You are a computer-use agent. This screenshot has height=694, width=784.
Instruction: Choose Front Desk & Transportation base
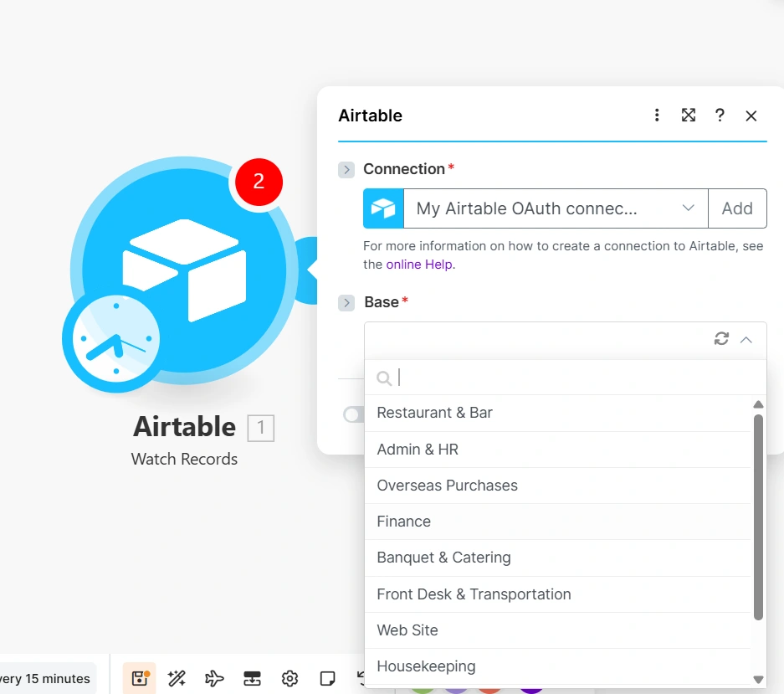557,594
